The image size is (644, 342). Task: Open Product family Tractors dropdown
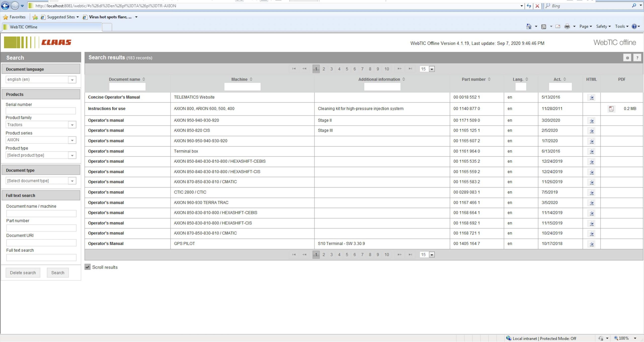72,125
